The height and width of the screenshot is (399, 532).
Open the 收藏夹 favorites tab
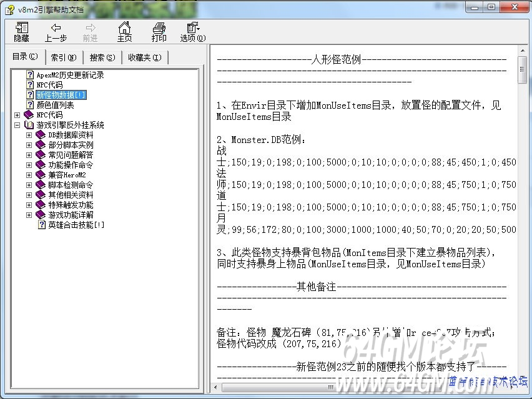144,57
